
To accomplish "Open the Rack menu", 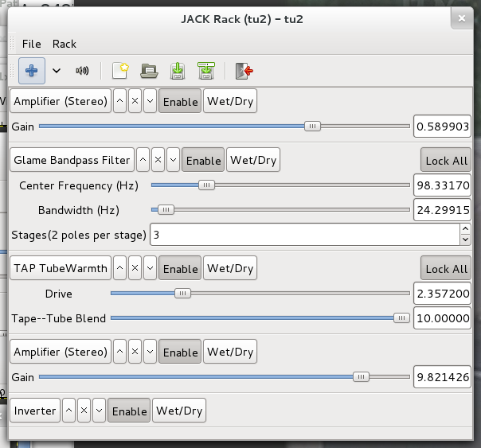I will coord(65,44).
